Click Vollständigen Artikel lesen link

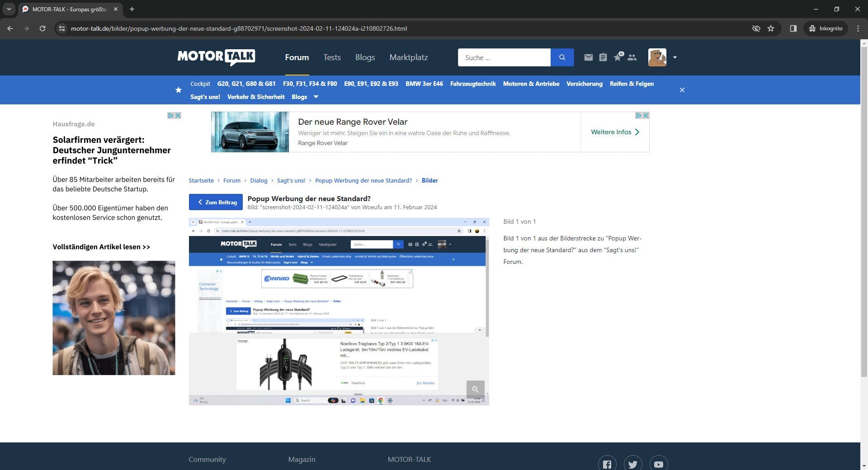(x=101, y=247)
